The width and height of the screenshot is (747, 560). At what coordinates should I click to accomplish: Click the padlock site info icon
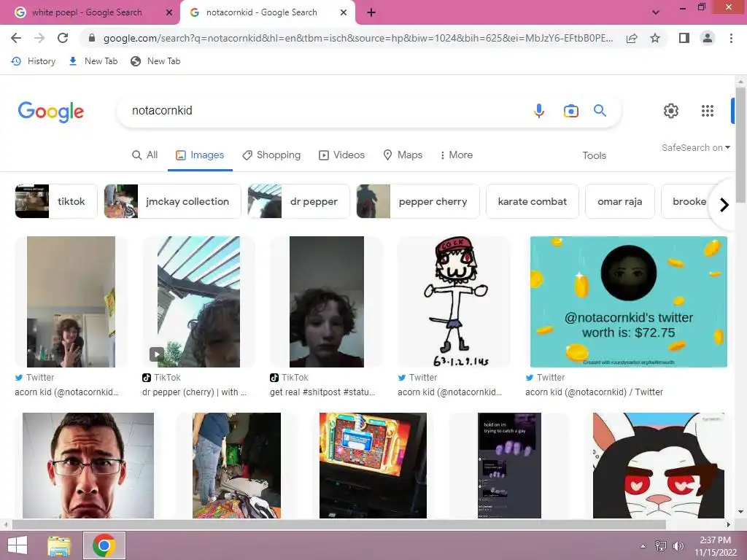[x=92, y=38]
